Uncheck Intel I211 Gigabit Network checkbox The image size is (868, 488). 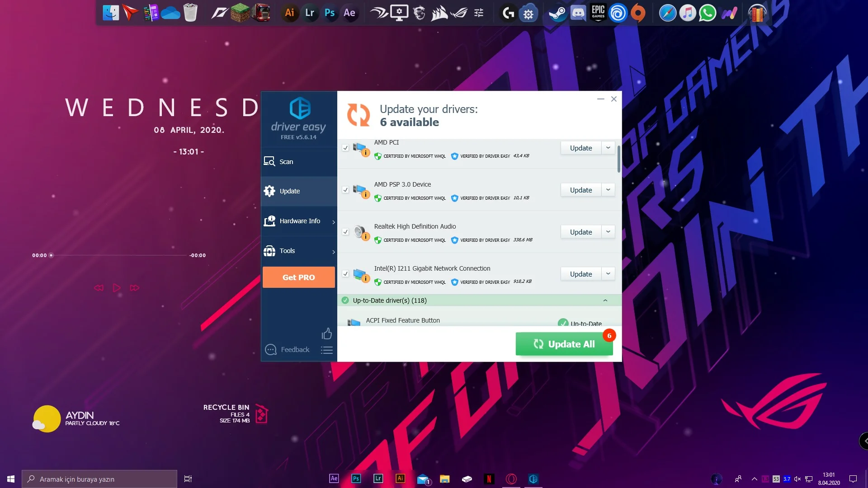tap(345, 274)
